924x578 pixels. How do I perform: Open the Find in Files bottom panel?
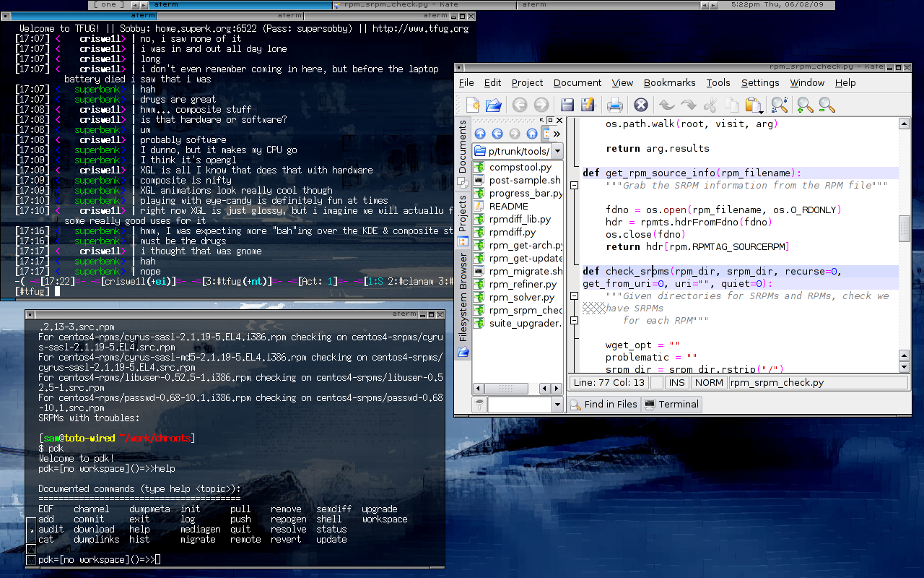pyautogui.click(x=604, y=404)
